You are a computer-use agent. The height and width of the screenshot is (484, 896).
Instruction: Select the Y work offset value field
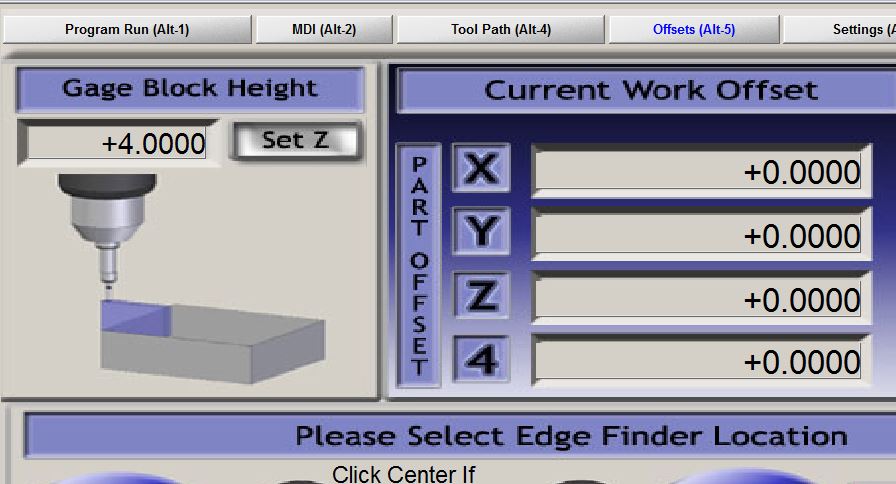point(698,235)
